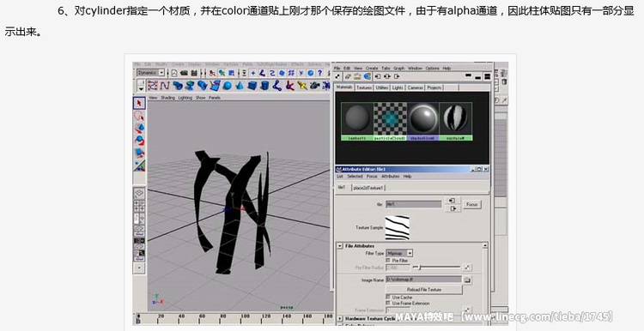Image resolution: width=644 pixels, height=331 pixels.
Task: Check Use Frame Extension option
Action: (x=388, y=303)
